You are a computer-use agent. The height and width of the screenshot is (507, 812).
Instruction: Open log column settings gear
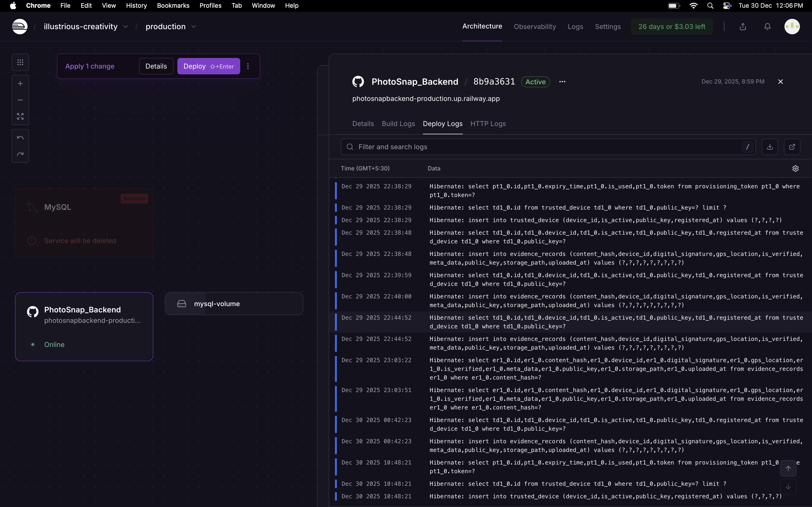tap(795, 168)
